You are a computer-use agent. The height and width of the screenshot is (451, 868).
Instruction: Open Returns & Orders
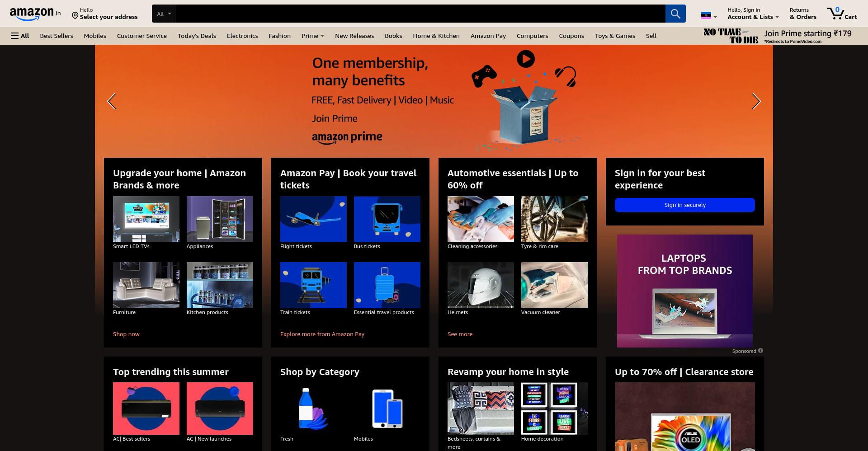803,14
